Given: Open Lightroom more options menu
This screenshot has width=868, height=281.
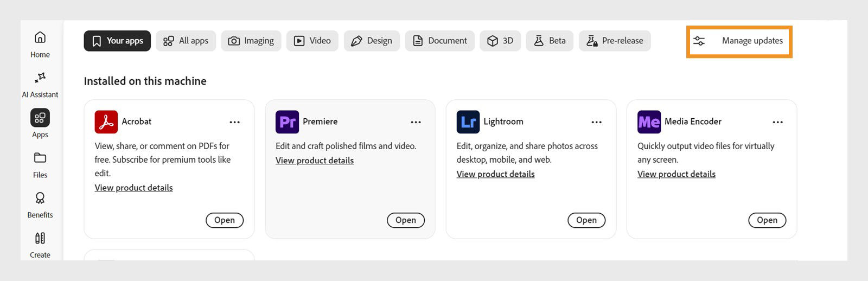Looking at the screenshot, I should pyautogui.click(x=596, y=122).
